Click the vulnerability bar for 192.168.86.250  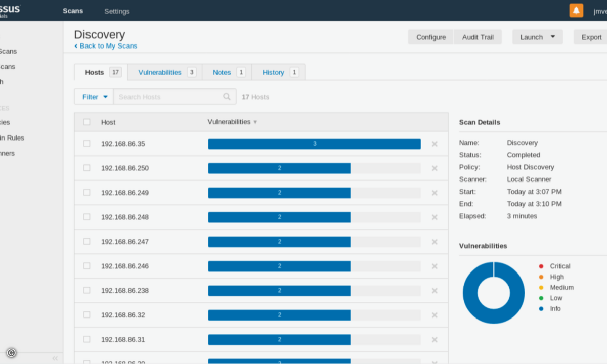point(314,168)
